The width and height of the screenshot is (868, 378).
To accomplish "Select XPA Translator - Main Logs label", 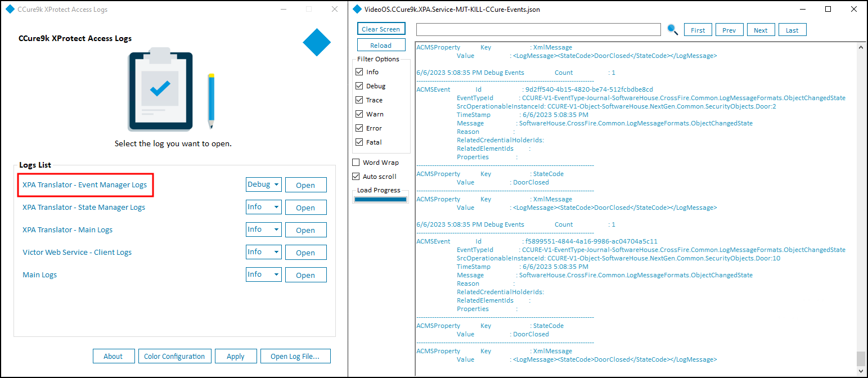I will coord(68,229).
